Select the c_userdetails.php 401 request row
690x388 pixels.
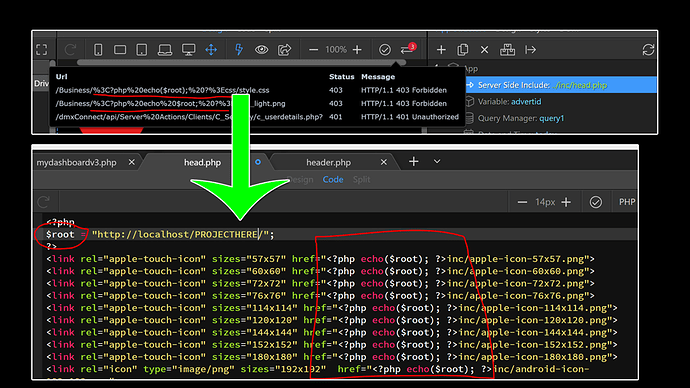pyautogui.click(x=257, y=117)
